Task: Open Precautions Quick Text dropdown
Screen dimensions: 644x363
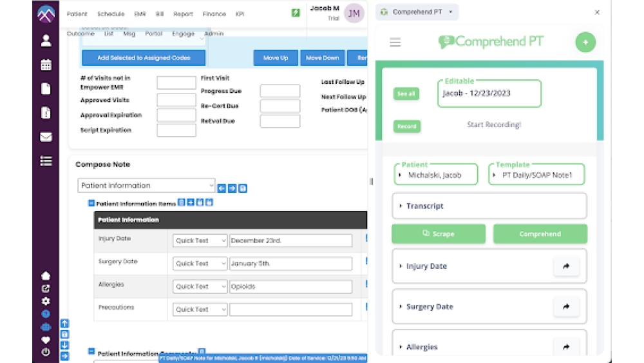Action: [200, 309]
